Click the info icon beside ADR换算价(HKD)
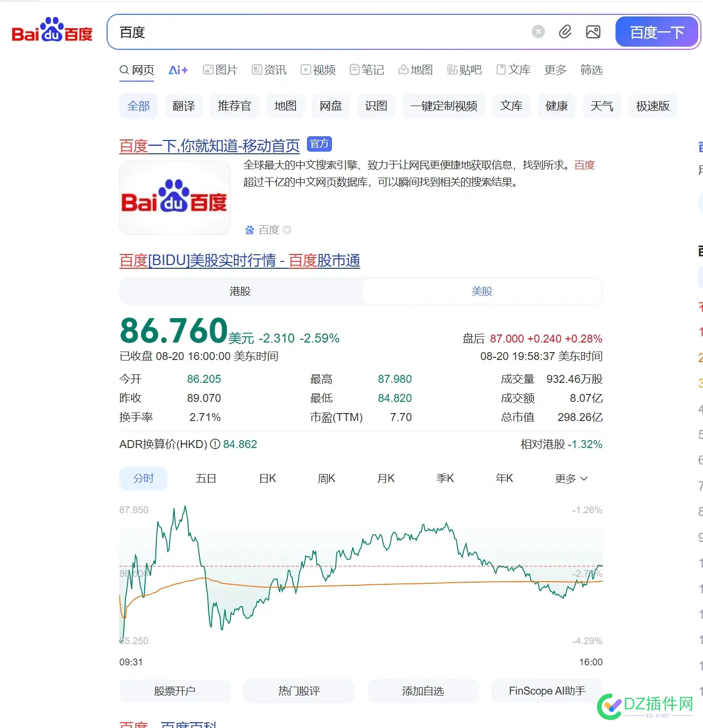The height and width of the screenshot is (728, 703). coord(215,444)
